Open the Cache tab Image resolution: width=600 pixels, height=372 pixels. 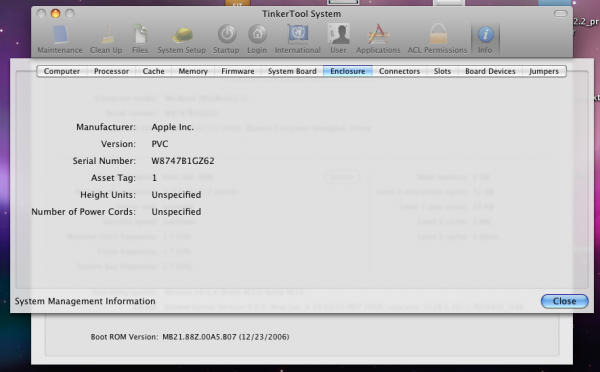(x=153, y=71)
